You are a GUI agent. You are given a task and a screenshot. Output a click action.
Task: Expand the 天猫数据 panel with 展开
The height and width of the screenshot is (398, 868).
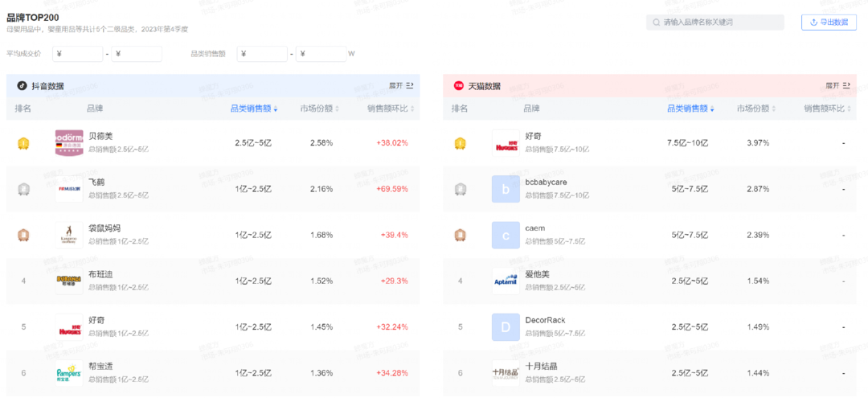[x=837, y=86]
